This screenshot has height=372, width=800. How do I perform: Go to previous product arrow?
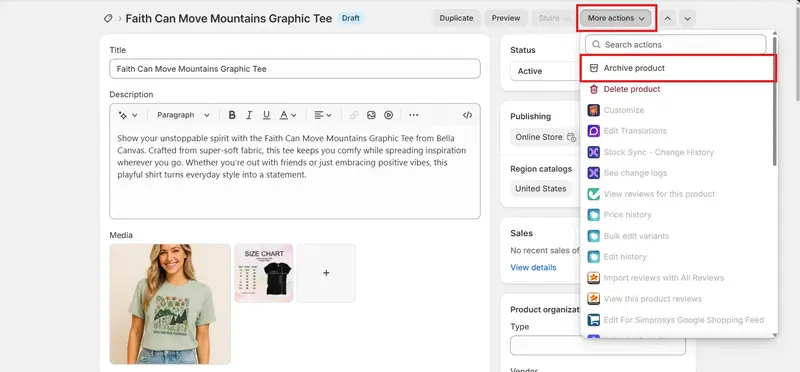[667, 19]
